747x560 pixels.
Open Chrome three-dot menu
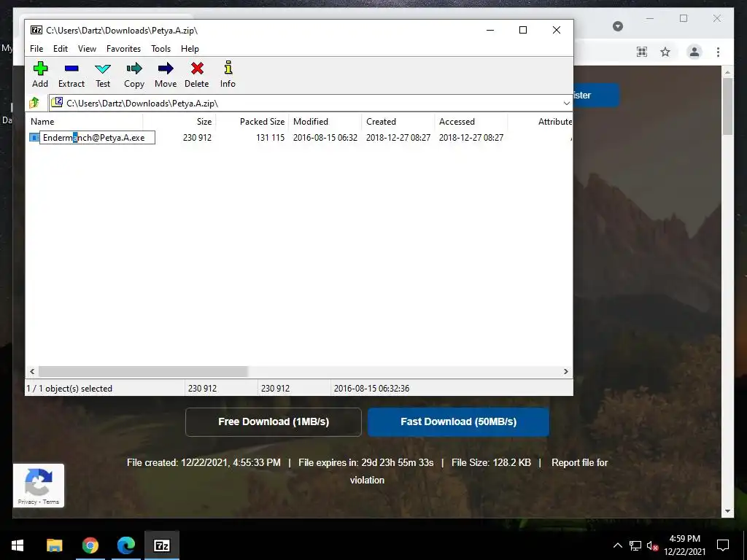point(718,52)
